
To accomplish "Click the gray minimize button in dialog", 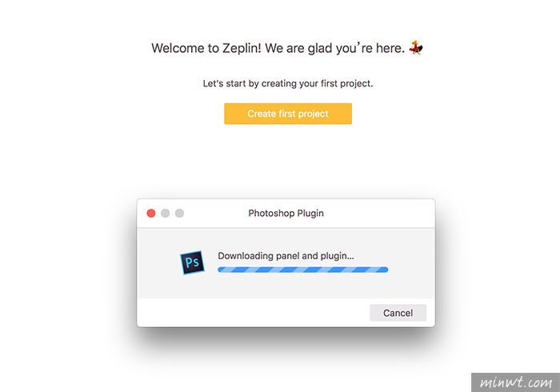I will point(165,213).
